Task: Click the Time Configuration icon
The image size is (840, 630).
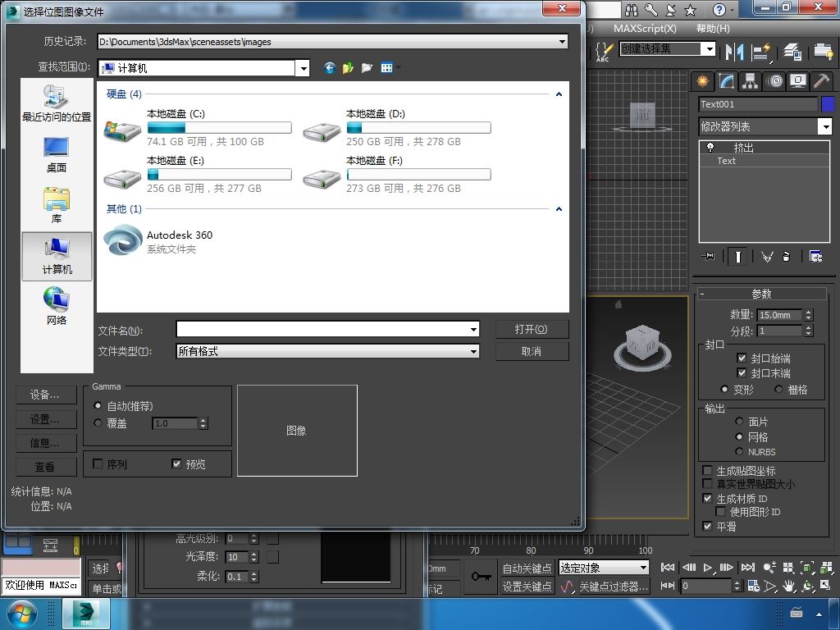Action: [753, 586]
